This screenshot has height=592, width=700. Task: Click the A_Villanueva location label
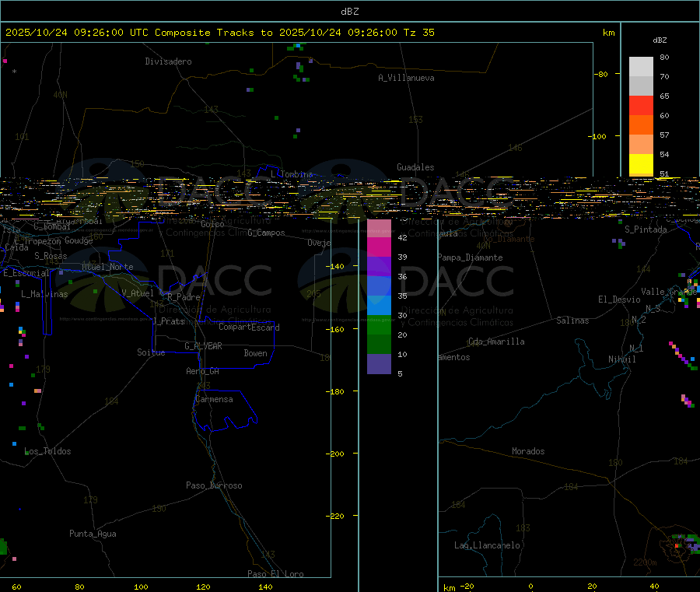(x=406, y=78)
